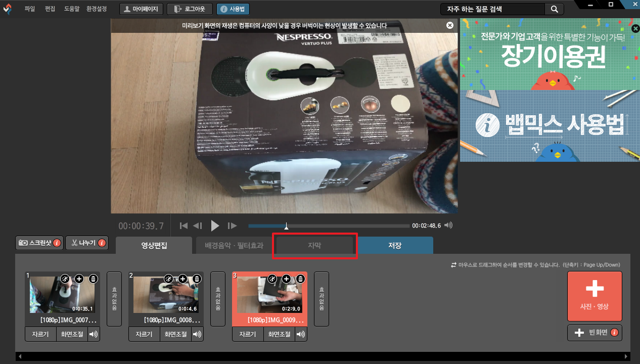The height and width of the screenshot is (364, 640).
Task: Click the Vapmix logo icon in title bar
Action: (8, 9)
